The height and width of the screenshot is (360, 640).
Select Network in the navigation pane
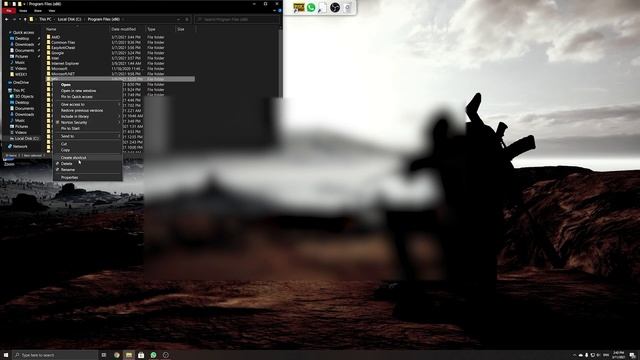[20, 147]
